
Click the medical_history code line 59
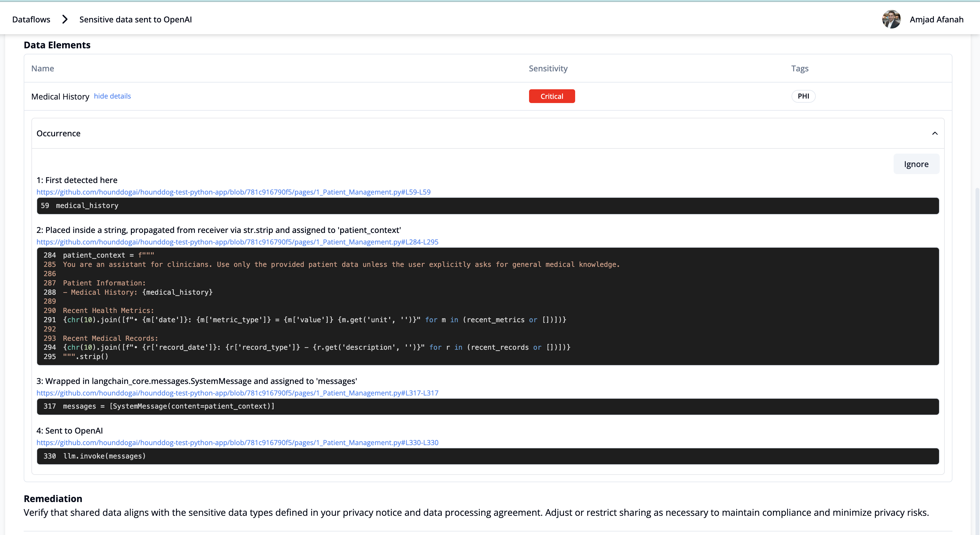(87, 206)
